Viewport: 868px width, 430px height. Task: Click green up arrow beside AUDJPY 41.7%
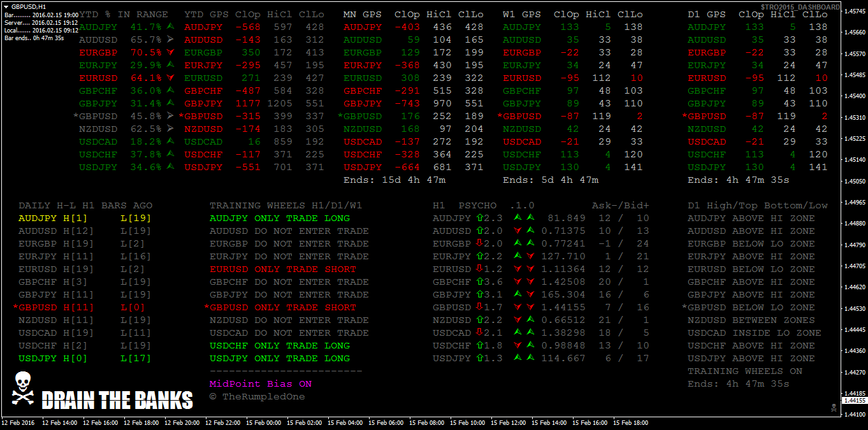170,27
